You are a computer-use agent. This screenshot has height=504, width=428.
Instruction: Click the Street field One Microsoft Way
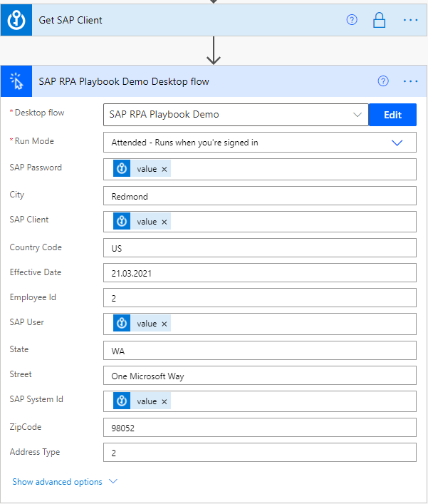(x=260, y=376)
